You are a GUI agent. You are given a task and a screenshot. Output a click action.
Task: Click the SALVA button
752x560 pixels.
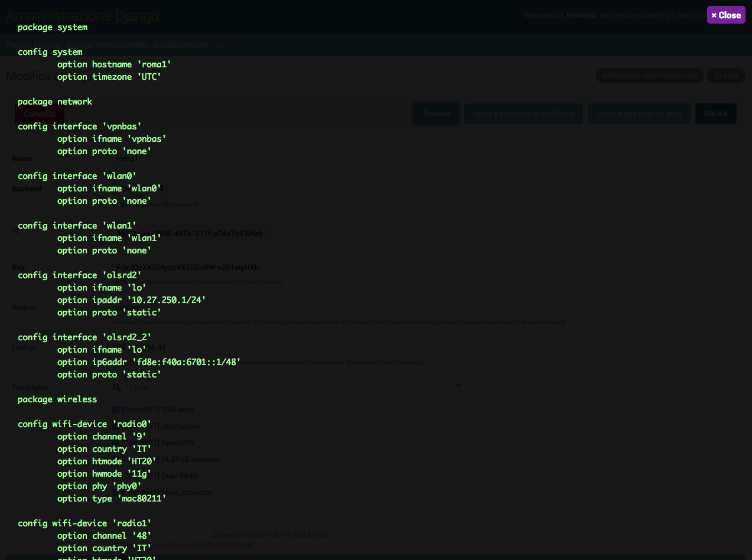pyautogui.click(x=716, y=114)
